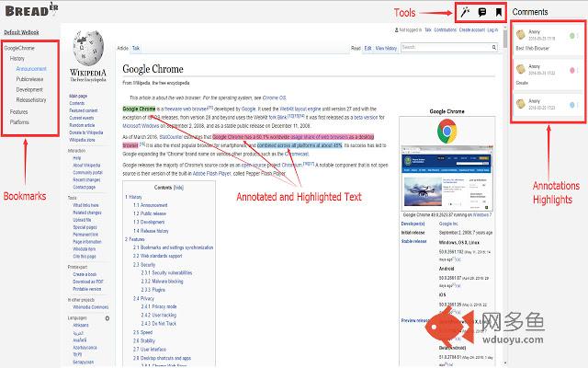Viewport: 588px width, 368px height.
Task: Open the Languages settings gear icon
Action: pyautogui.click(x=107, y=318)
